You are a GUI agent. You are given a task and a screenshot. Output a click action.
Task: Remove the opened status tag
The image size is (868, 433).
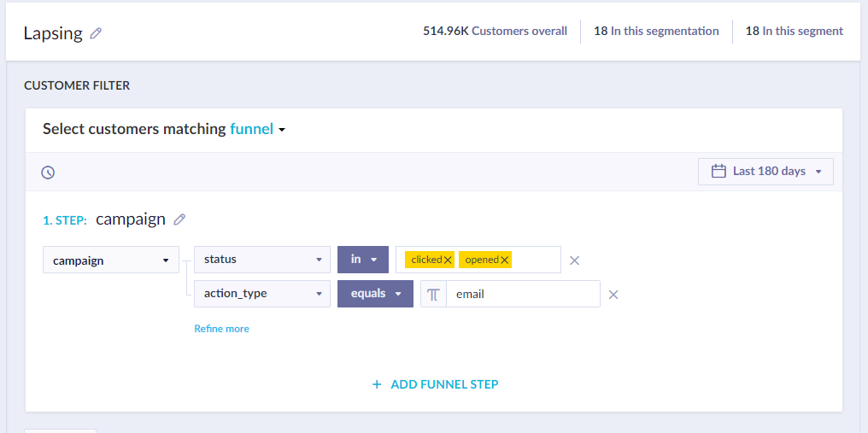[x=504, y=260]
